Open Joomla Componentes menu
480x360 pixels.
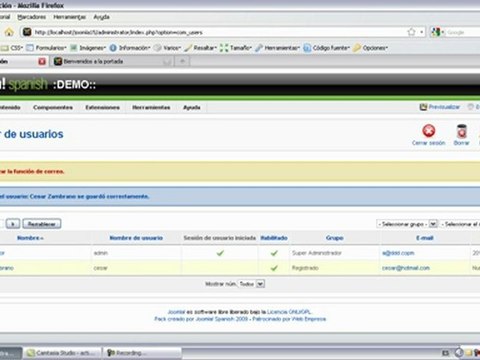[x=53, y=107]
